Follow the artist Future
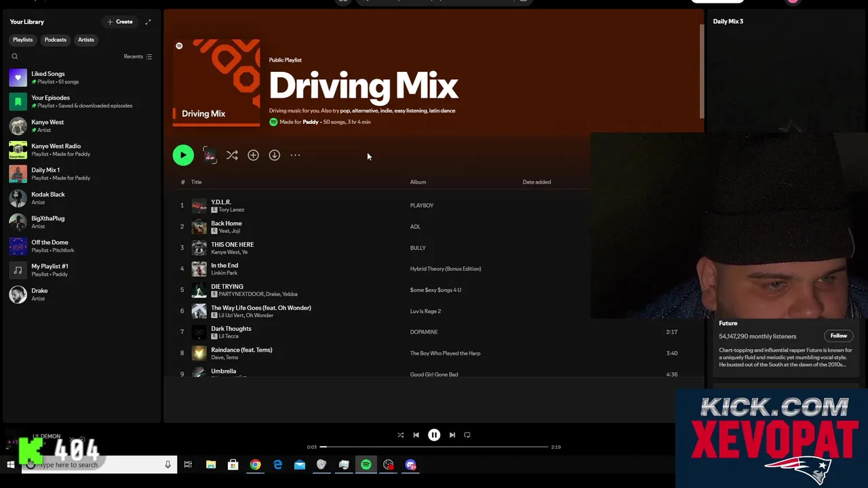This screenshot has height=488, width=868. tap(839, 335)
